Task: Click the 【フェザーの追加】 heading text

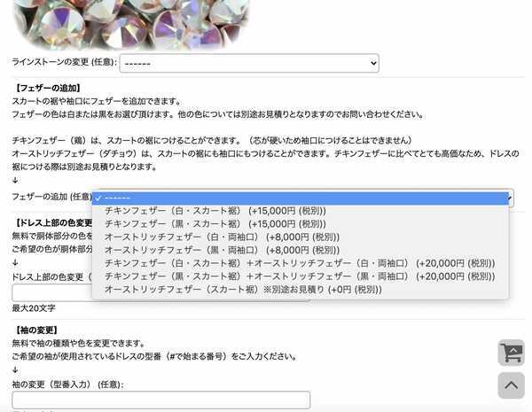Action: point(48,89)
